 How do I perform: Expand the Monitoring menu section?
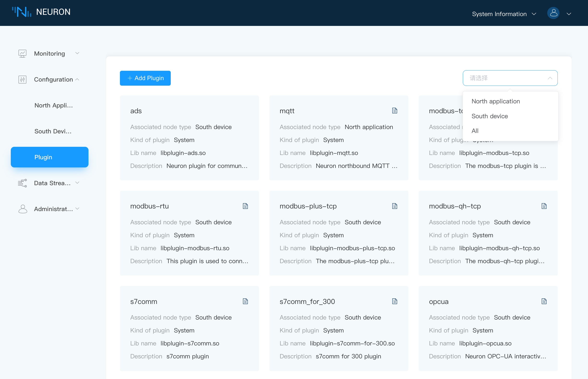point(49,53)
